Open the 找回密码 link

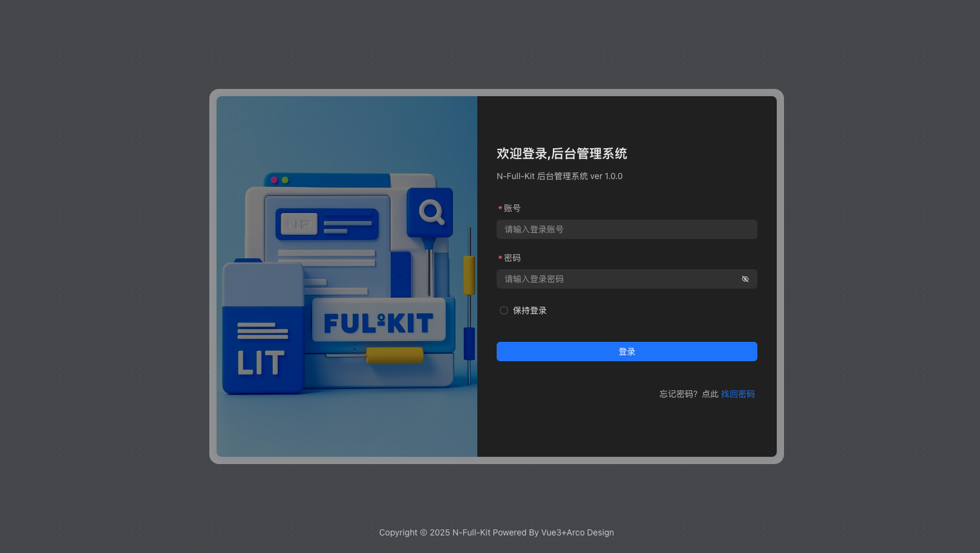(737, 394)
